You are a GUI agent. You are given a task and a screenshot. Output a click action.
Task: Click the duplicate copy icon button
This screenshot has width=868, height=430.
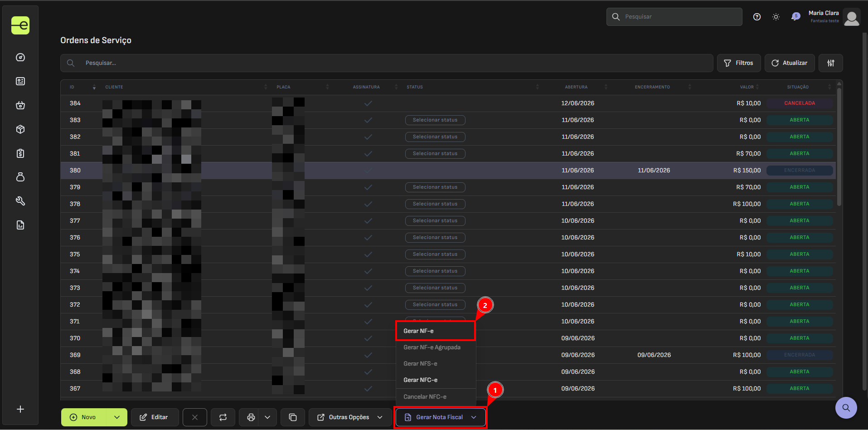pos(293,417)
